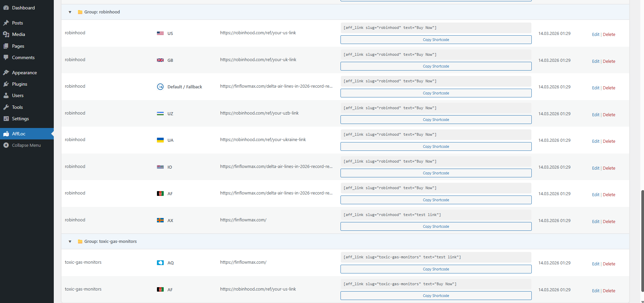Copy shortcode for robinhood US link
The image size is (644, 303).
click(x=436, y=40)
